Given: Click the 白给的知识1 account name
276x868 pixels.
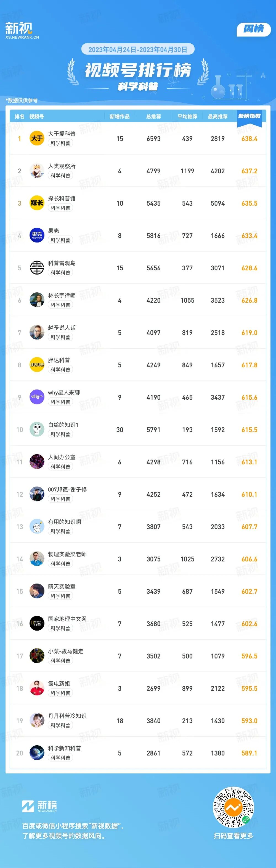Looking at the screenshot, I should pyautogui.click(x=63, y=425).
